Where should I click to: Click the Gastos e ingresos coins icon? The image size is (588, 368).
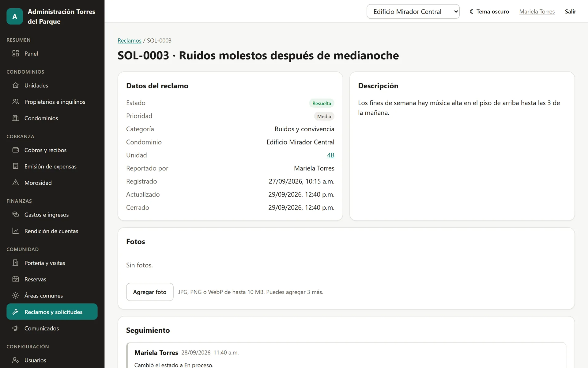[16, 214]
